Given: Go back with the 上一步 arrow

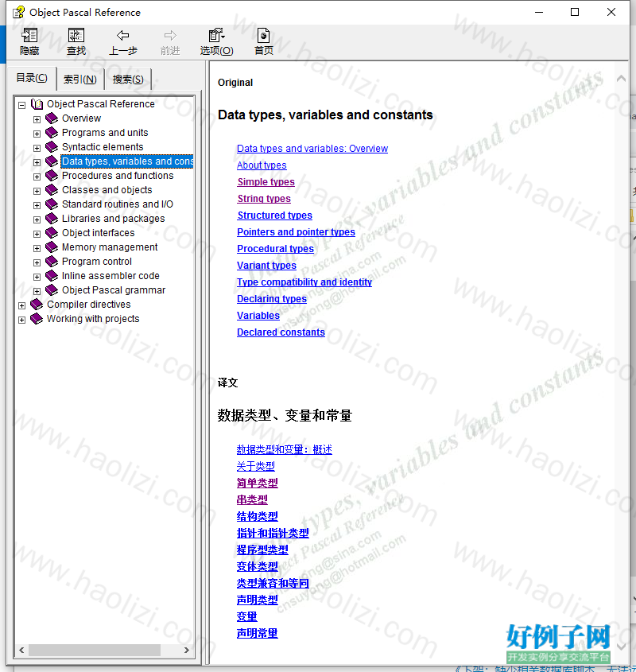Looking at the screenshot, I should 123,35.
